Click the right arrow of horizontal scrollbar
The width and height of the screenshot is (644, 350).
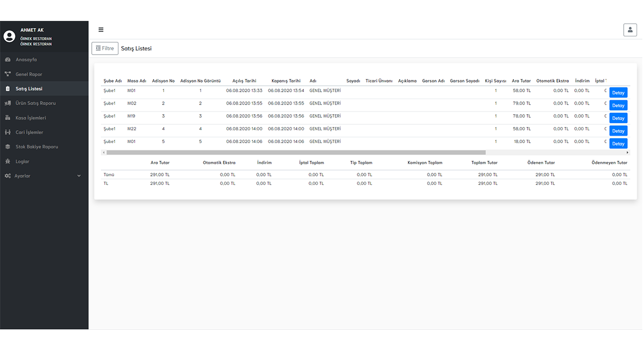point(627,153)
